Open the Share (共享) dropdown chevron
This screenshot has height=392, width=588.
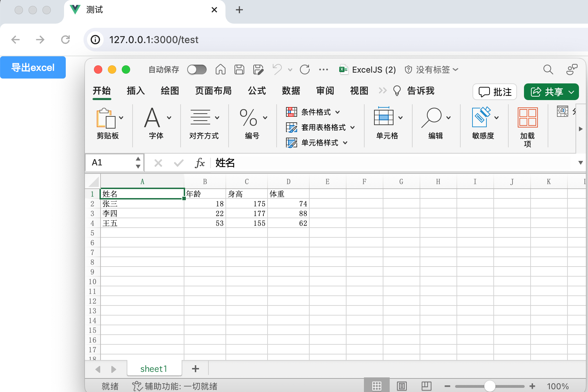pyautogui.click(x=571, y=92)
